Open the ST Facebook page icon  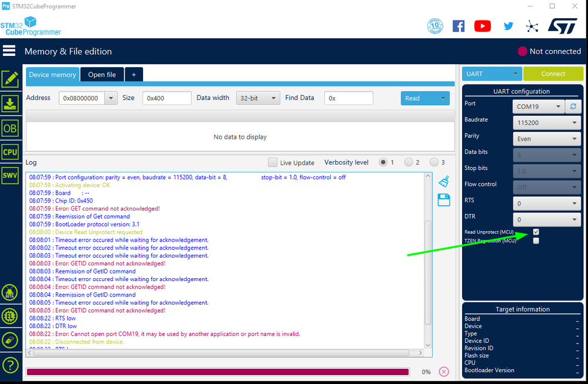[x=459, y=26]
